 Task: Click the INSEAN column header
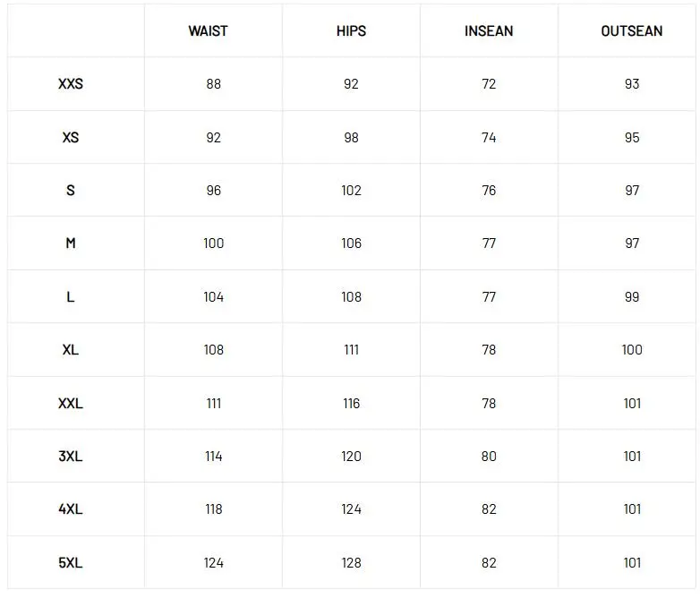click(489, 31)
